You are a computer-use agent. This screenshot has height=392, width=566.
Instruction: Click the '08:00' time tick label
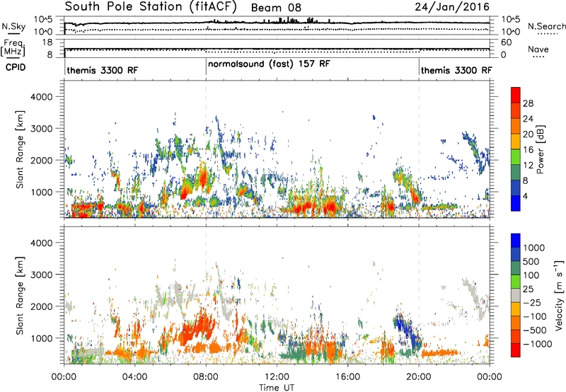206,377
